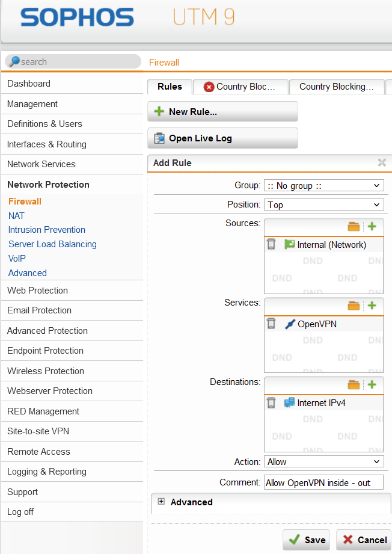Remove Internet IPv4 with trash icon
392x554 pixels.
coord(271,402)
